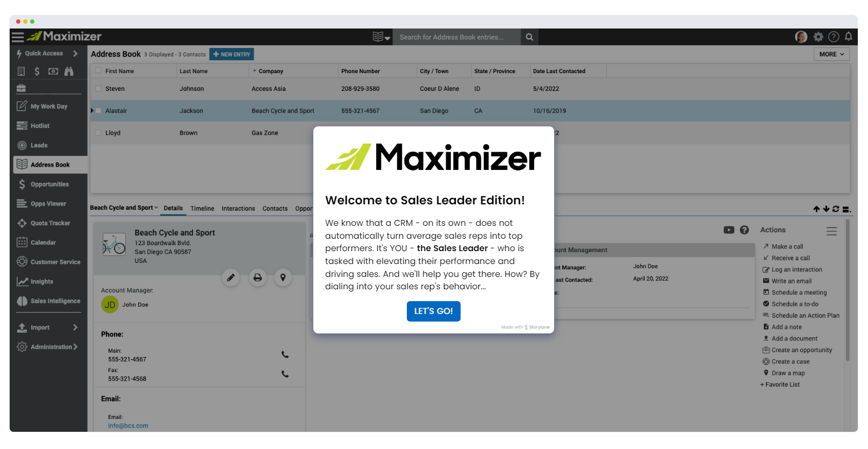Open the address book search type dropdown
Image resolution: width=868 pixels, height=449 pixels.
(x=381, y=37)
